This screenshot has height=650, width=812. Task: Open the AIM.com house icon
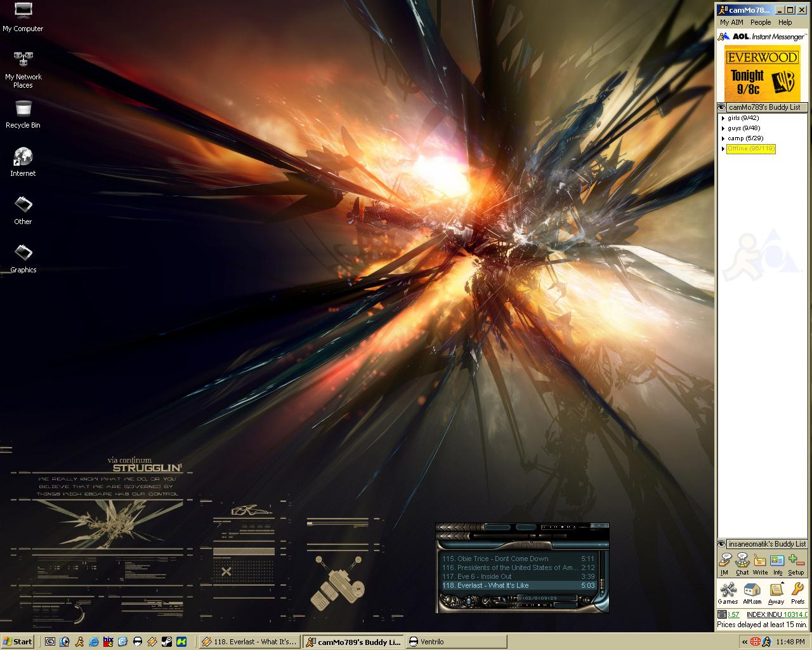[752, 594]
